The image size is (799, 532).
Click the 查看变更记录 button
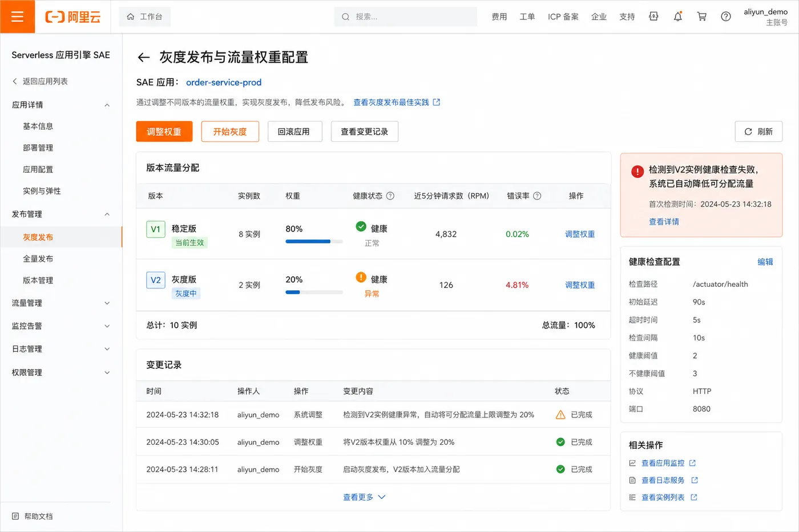pyautogui.click(x=365, y=132)
